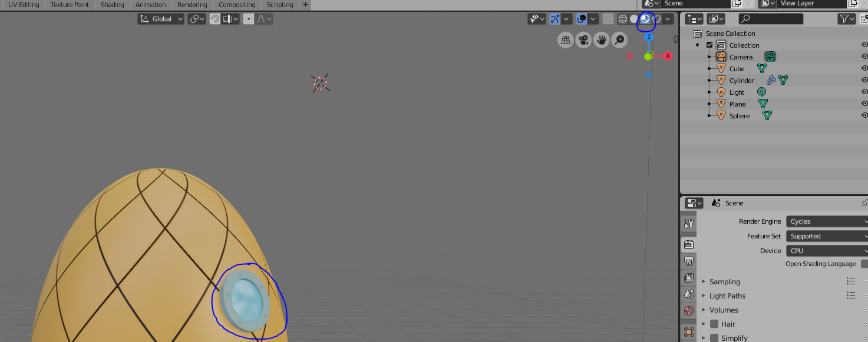This screenshot has height=342, width=868.
Task: Switch to camera view icon
Action: coord(583,40)
